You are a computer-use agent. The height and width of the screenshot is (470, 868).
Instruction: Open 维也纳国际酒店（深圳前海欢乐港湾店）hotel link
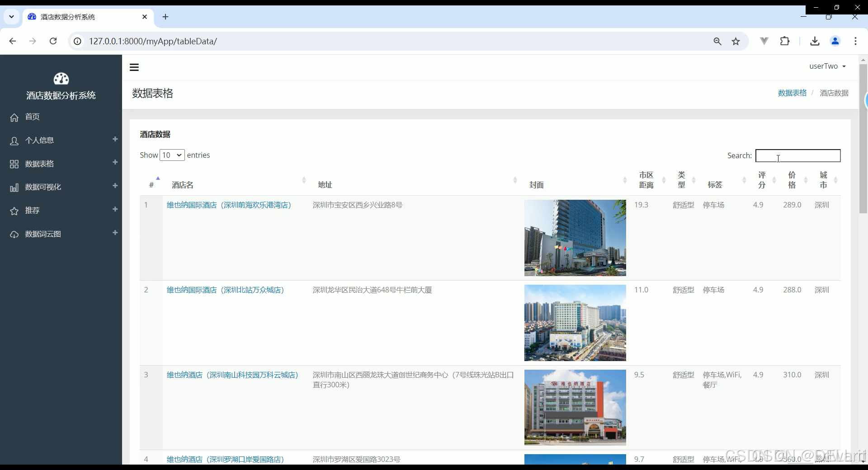point(228,205)
